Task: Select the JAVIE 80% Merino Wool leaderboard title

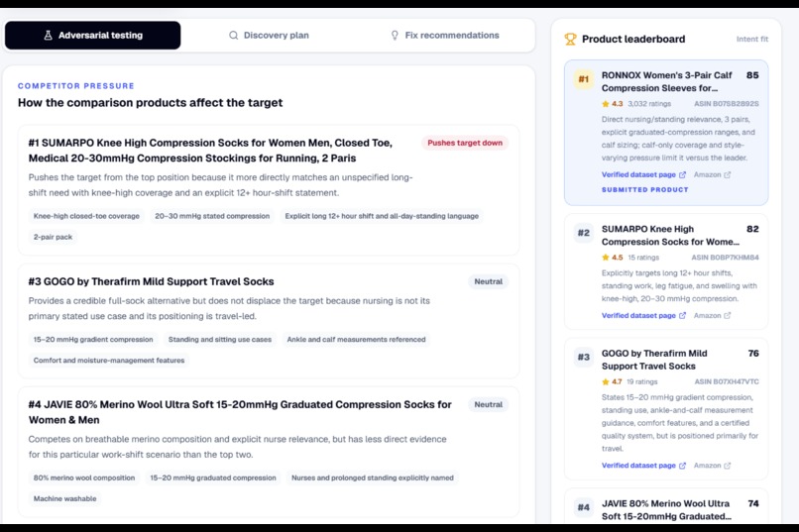Action: [666, 509]
